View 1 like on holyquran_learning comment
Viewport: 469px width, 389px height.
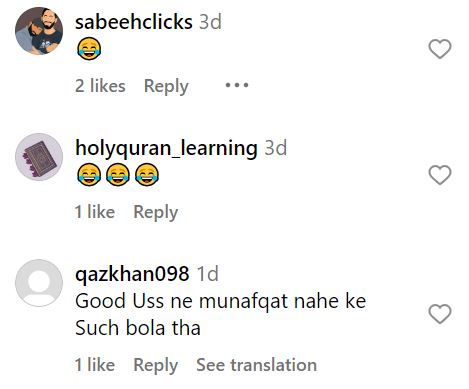coord(95,212)
